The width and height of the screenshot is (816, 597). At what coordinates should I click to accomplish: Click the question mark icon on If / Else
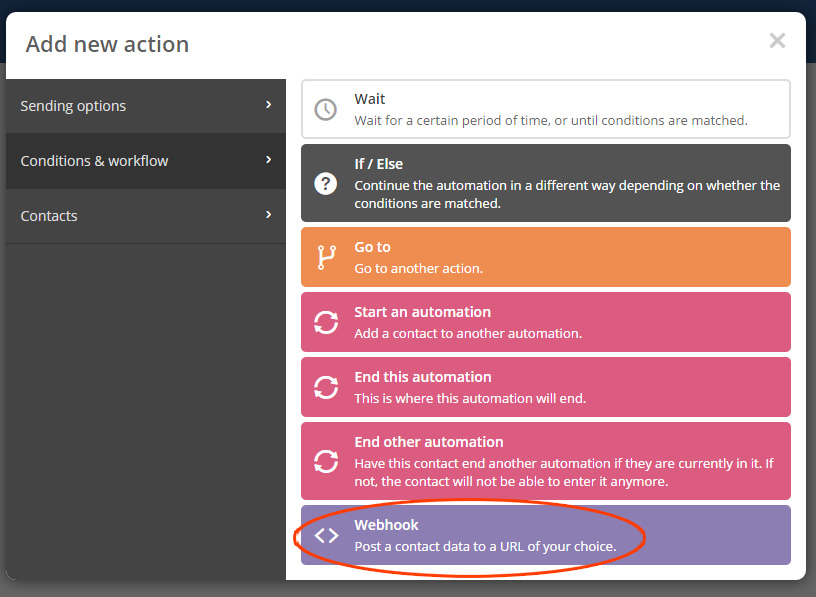(x=326, y=184)
